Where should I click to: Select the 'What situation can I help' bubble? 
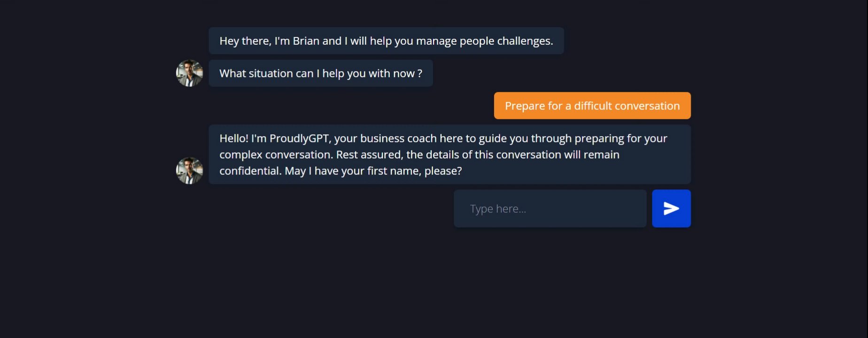[320, 73]
